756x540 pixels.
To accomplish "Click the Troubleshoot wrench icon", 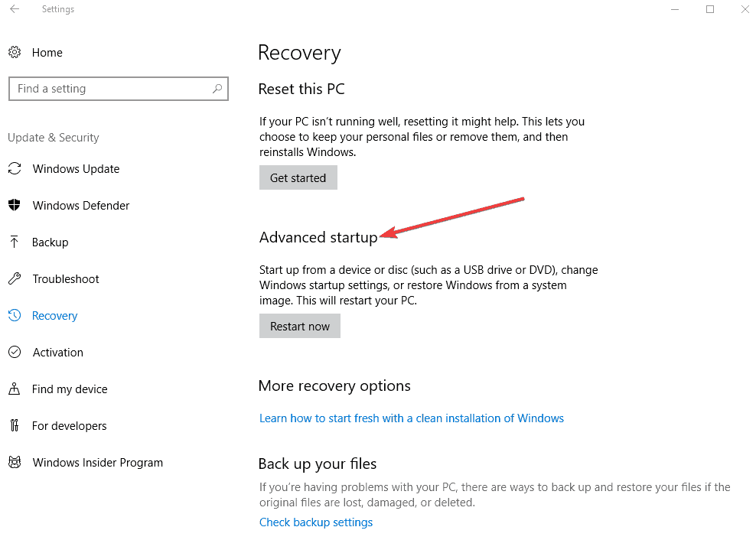I will click(15, 278).
